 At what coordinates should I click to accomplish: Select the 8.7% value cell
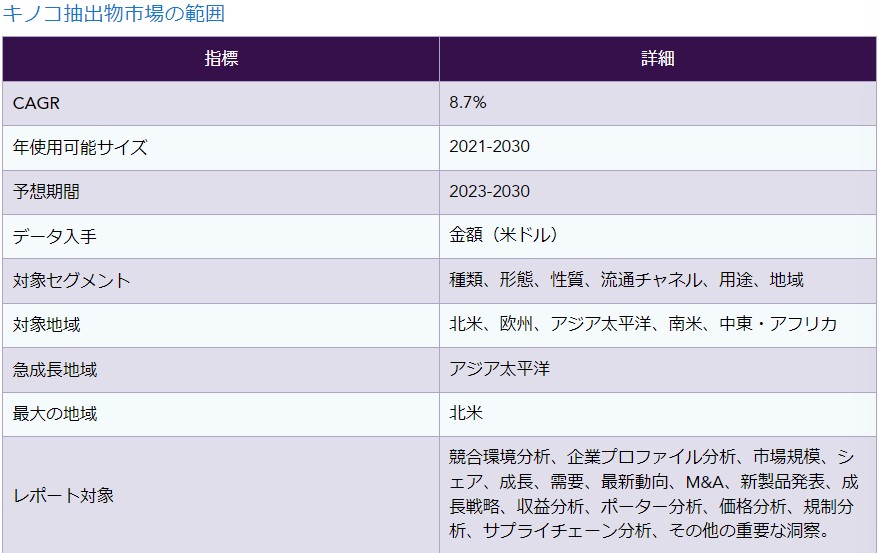[x=658, y=103]
